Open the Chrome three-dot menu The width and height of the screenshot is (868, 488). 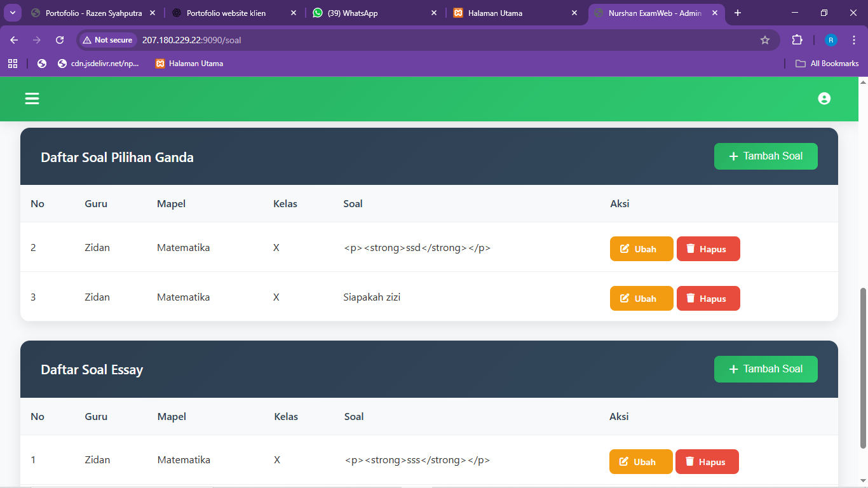pos(854,39)
